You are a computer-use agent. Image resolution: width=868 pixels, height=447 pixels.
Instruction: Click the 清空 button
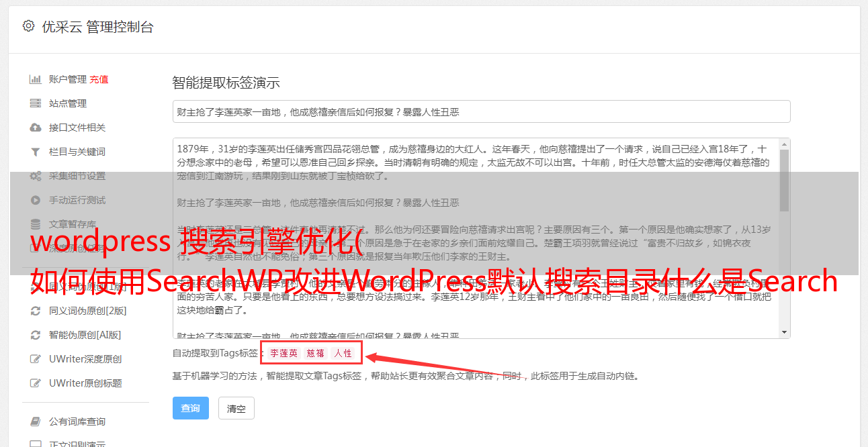click(x=236, y=408)
